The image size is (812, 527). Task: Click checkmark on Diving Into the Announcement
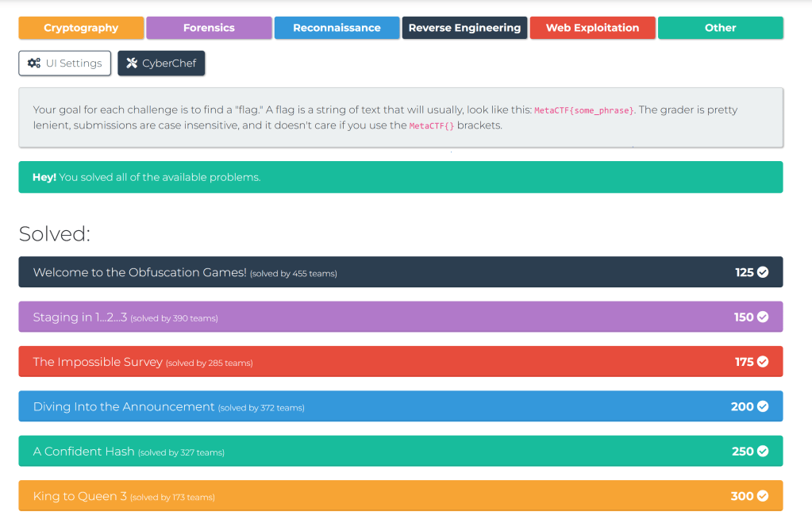[x=763, y=406]
